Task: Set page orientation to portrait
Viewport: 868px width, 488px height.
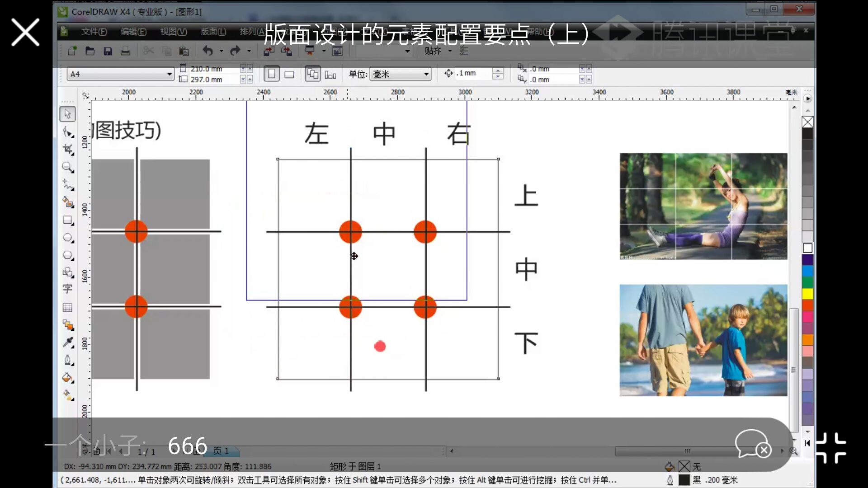Action: pos(272,74)
